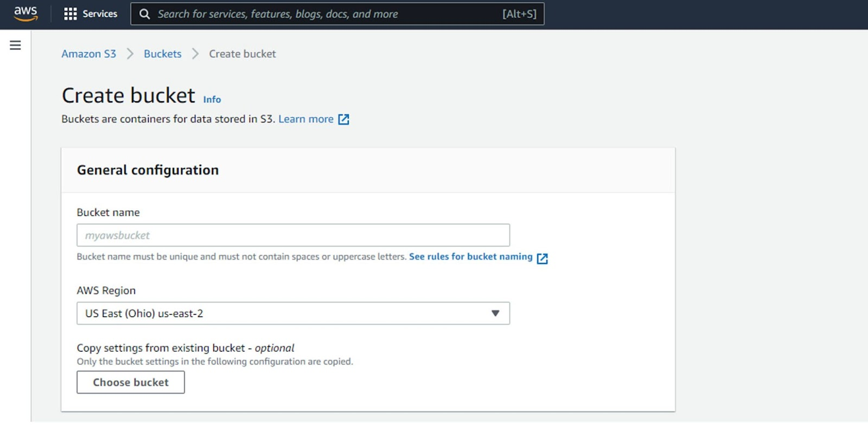
Task: Click the Alt+S shortcut hint
Action: click(x=519, y=14)
